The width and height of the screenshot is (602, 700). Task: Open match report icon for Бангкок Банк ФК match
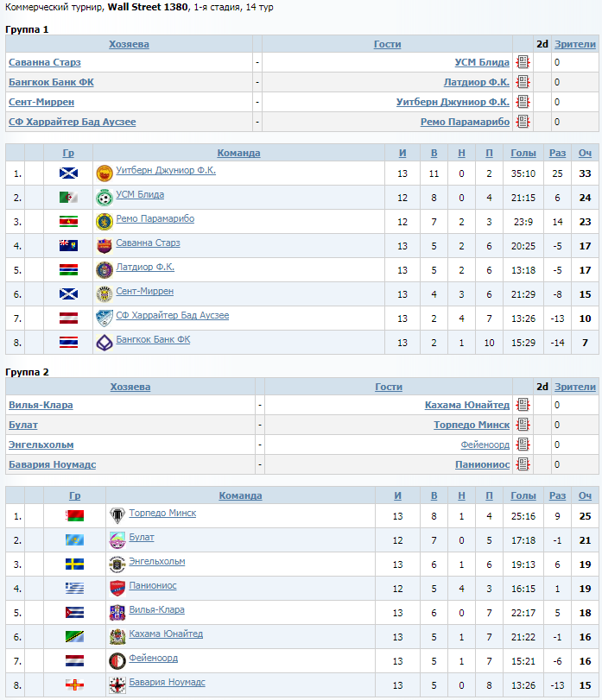tap(523, 82)
